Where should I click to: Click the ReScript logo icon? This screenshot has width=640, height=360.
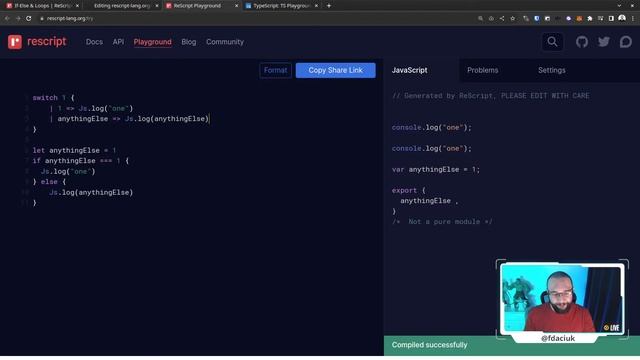pos(15,42)
